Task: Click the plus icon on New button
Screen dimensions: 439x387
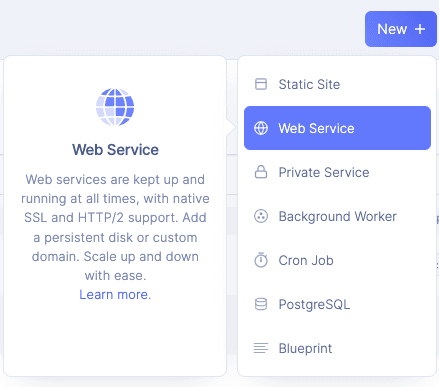Action: pyautogui.click(x=420, y=29)
